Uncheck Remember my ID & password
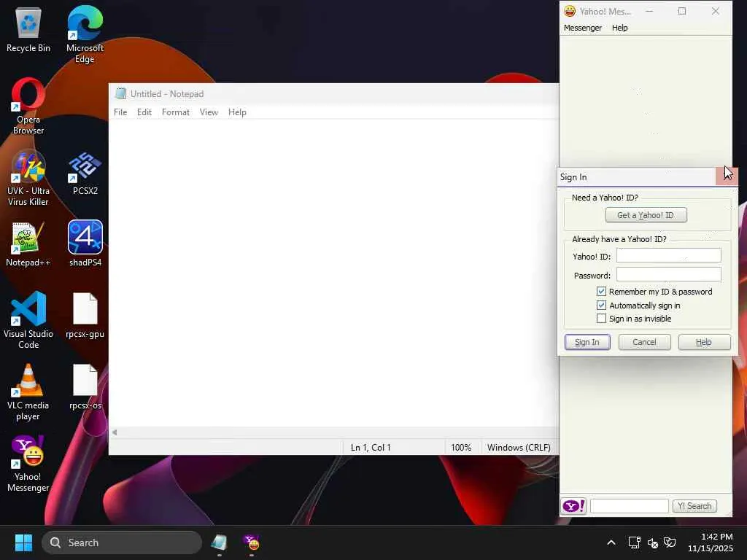The height and width of the screenshot is (560, 747). [601, 292]
